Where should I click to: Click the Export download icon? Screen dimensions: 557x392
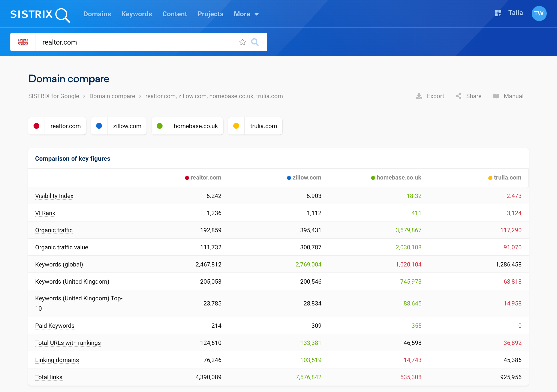click(x=419, y=96)
